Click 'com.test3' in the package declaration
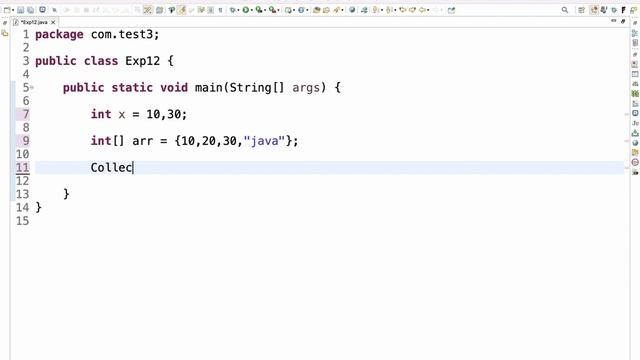 click(x=121, y=35)
